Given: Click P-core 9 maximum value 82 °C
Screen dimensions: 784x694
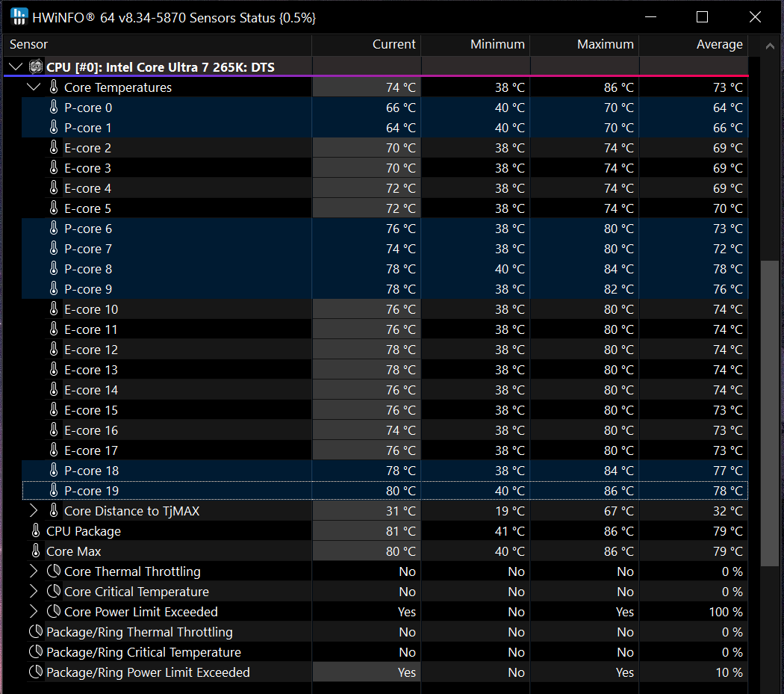Looking at the screenshot, I should (x=618, y=288).
